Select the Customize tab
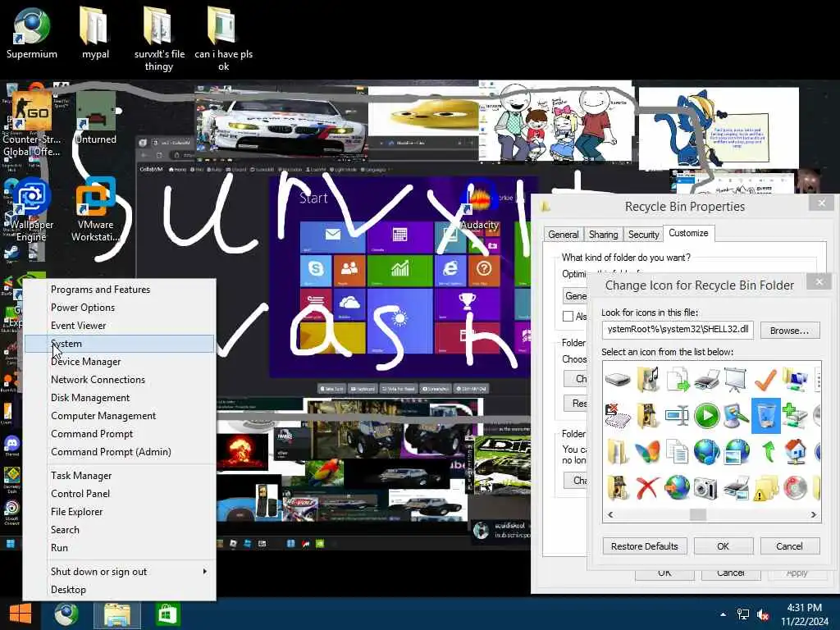The image size is (840, 630). click(x=688, y=233)
